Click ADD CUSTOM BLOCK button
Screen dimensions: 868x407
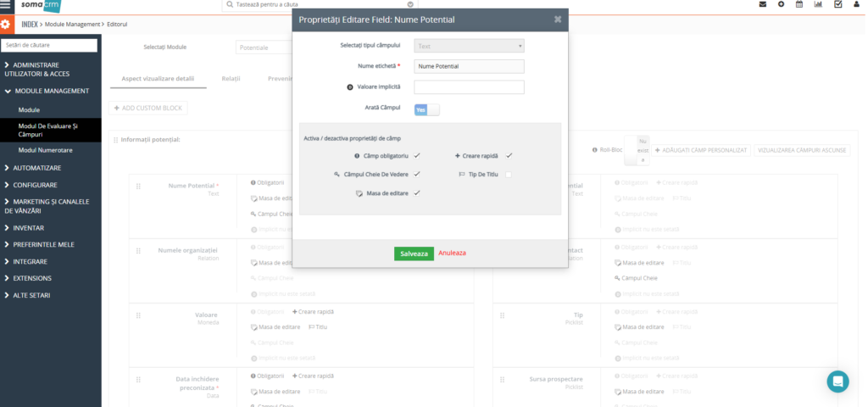[x=147, y=108]
